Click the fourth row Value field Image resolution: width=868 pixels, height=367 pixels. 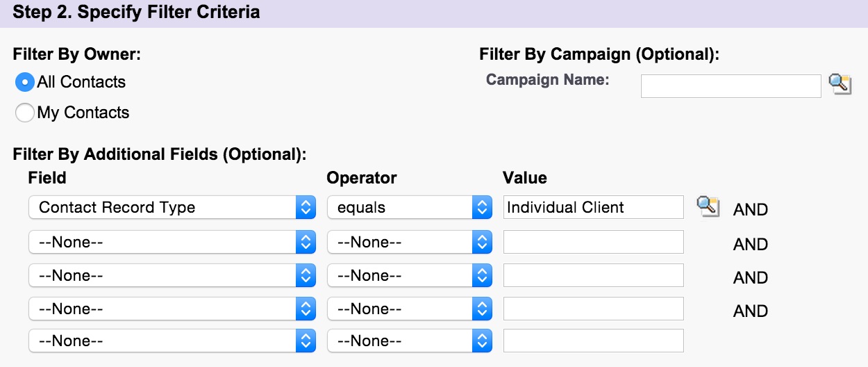click(x=594, y=308)
